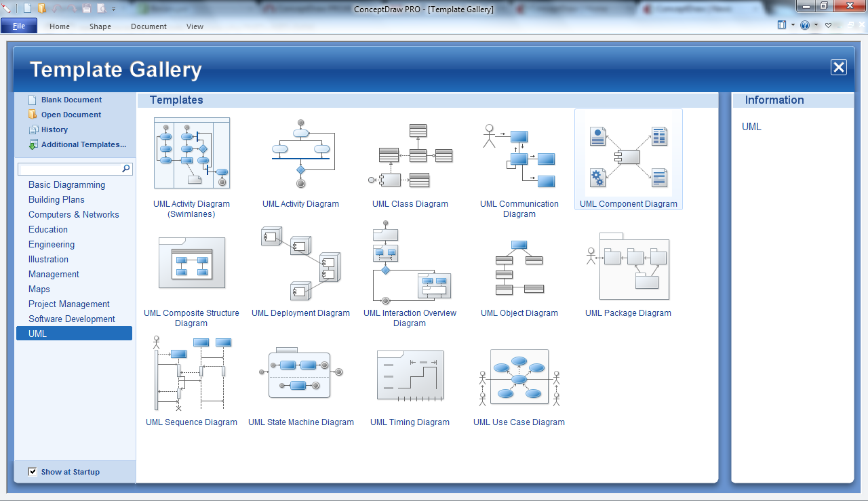This screenshot has height=501, width=868.
Task: Click the window layout panels icon
Action: [782, 25]
